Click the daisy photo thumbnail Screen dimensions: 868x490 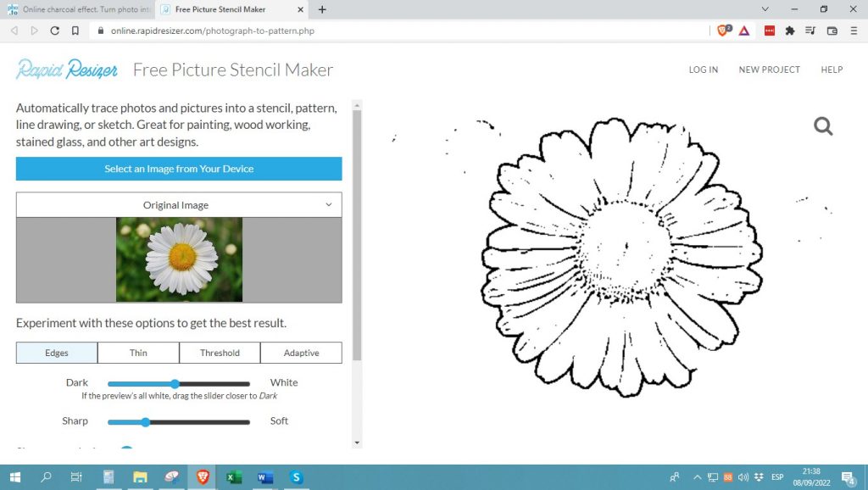[x=179, y=259]
